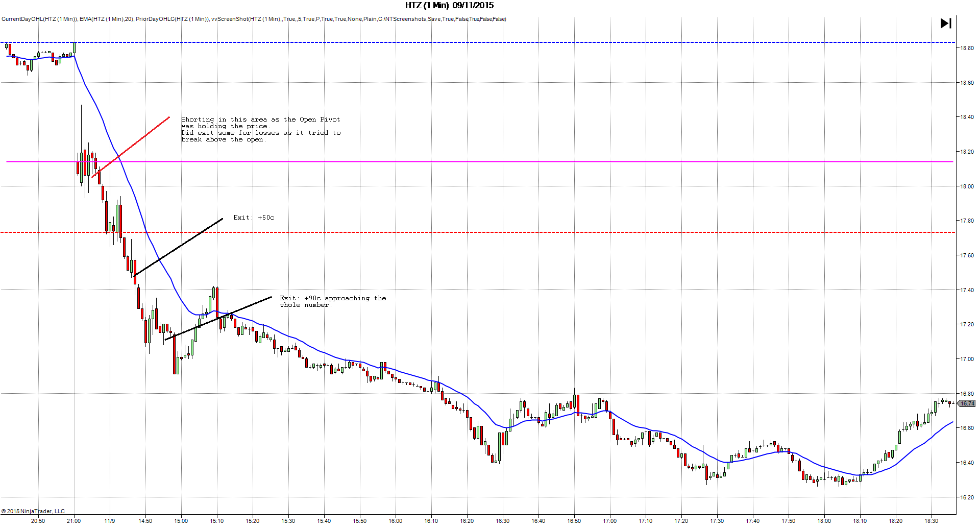Click the 18.00 price axis label
The image size is (980, 528).
[x=967, y=186]
